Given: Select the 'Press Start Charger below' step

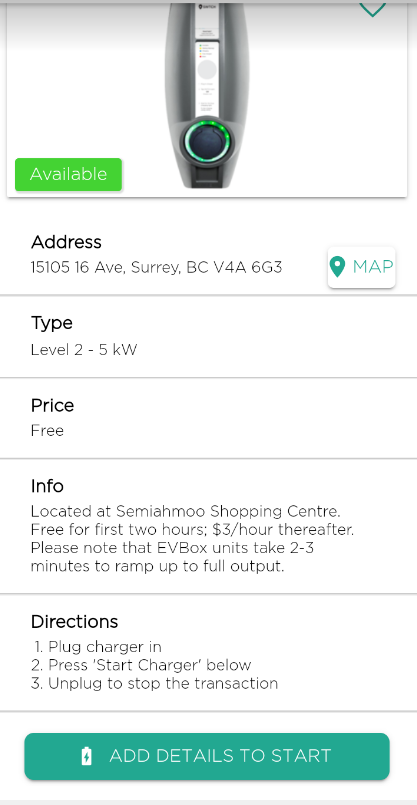Looking at the screenshot, I should tap(141, 665).
